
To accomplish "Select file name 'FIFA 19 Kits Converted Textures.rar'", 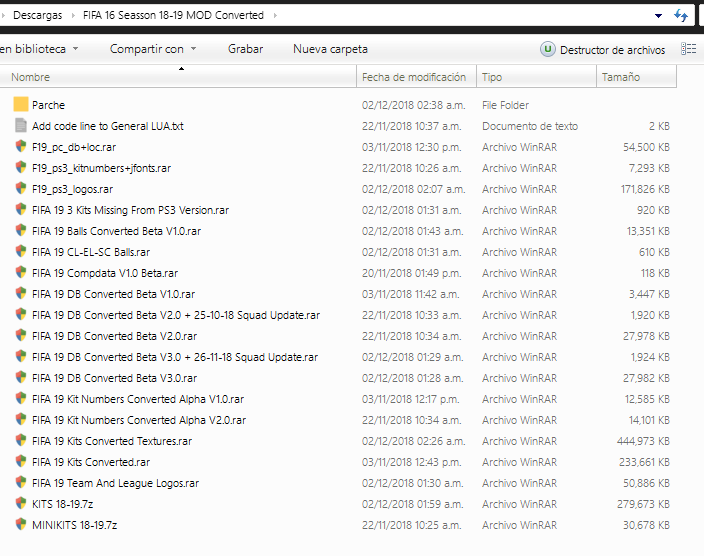I will point(112,441).
